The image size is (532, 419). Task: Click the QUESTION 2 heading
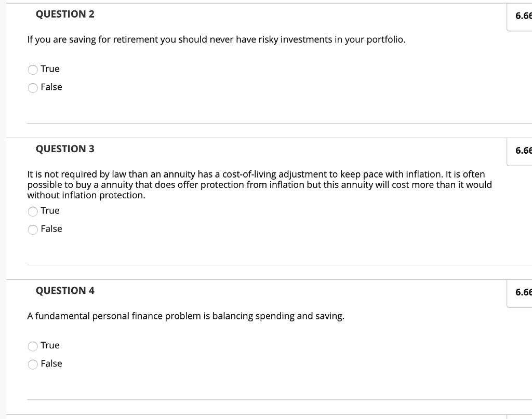pos(65,14)
